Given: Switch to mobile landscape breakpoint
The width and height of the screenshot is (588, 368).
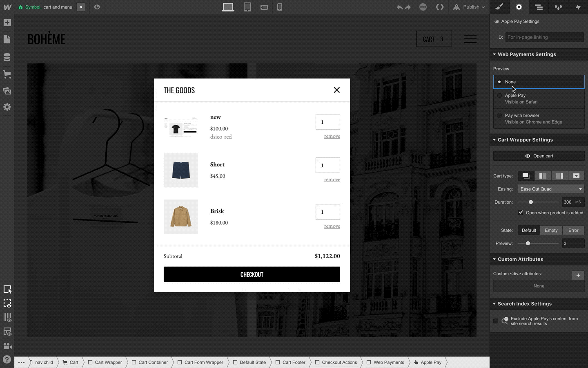Looking at the screenshot, I should pyautogui.click(x=264, y=7).
